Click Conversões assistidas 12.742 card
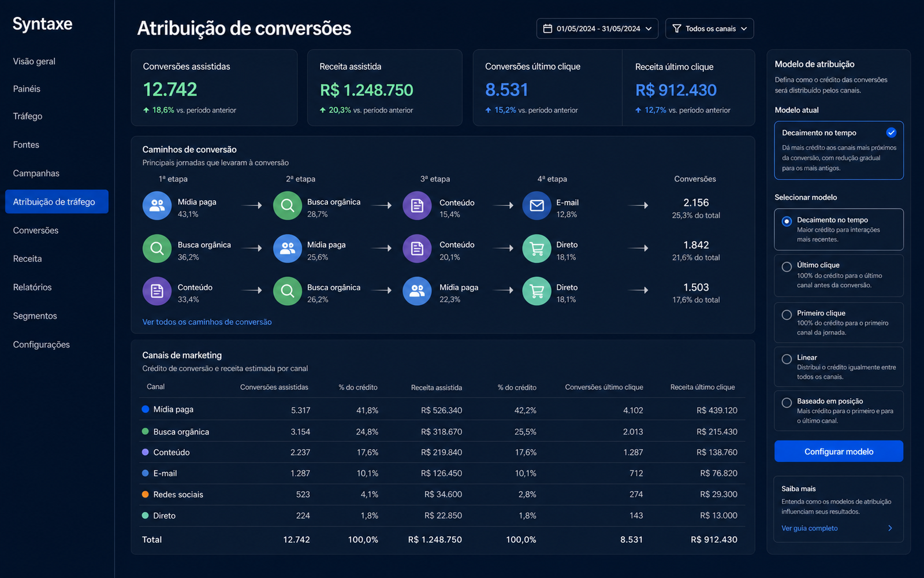Image resolution: width=924 pixels, height=578 pixels. [x=214, y=87]
